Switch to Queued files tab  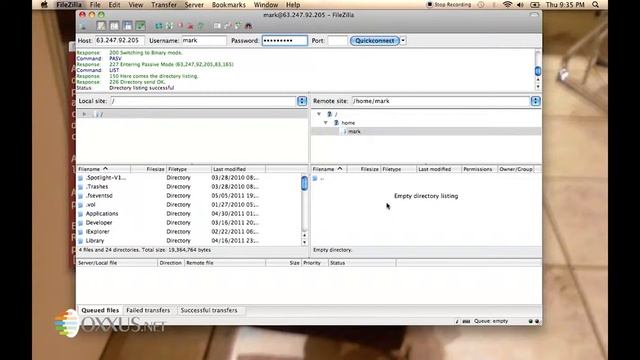point(100,310)
